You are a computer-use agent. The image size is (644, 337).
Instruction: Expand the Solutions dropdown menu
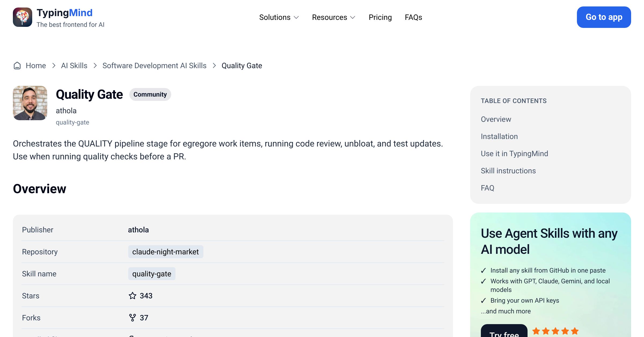(279, 17)
